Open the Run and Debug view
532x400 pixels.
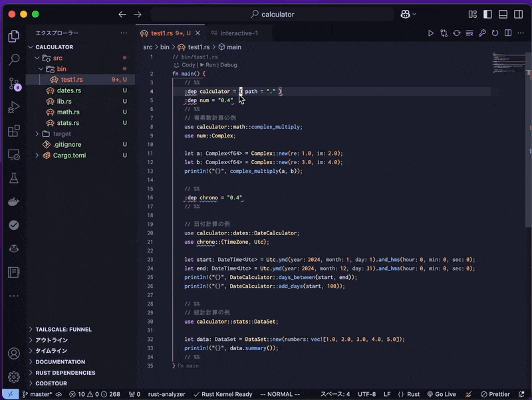(x=13, y=107)
